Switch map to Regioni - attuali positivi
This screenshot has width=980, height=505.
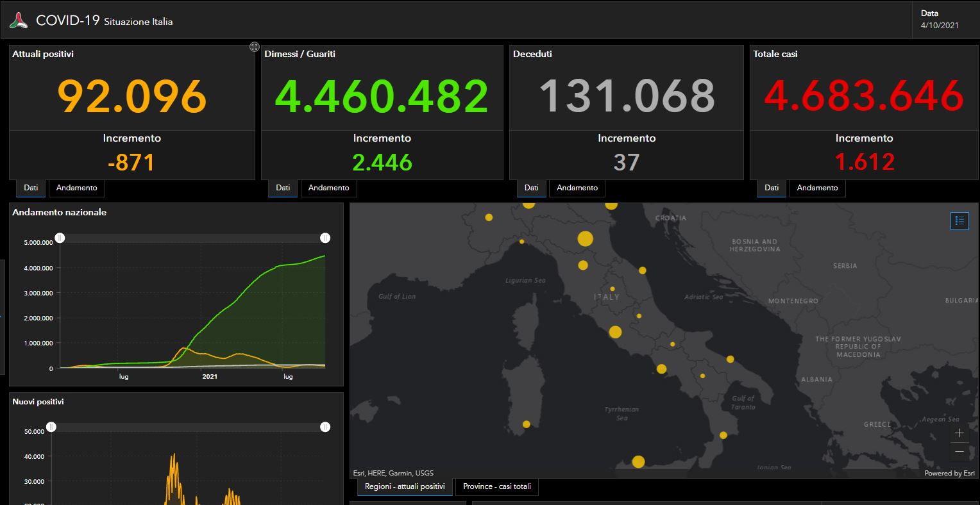pos(405,486)
